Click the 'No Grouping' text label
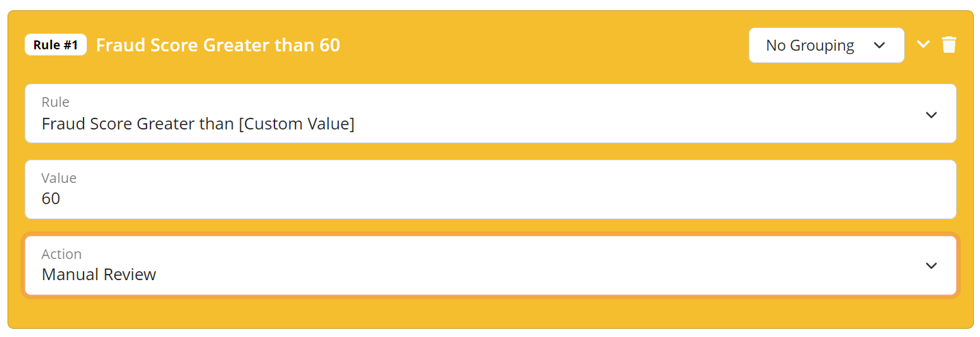This screenshot has height=337, width=980. click(x=810, y=45)
